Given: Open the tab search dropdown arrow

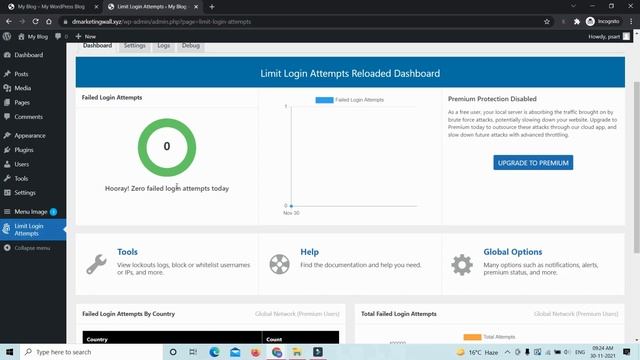Looking at the screenshot, I should click(x=573, y=6).
